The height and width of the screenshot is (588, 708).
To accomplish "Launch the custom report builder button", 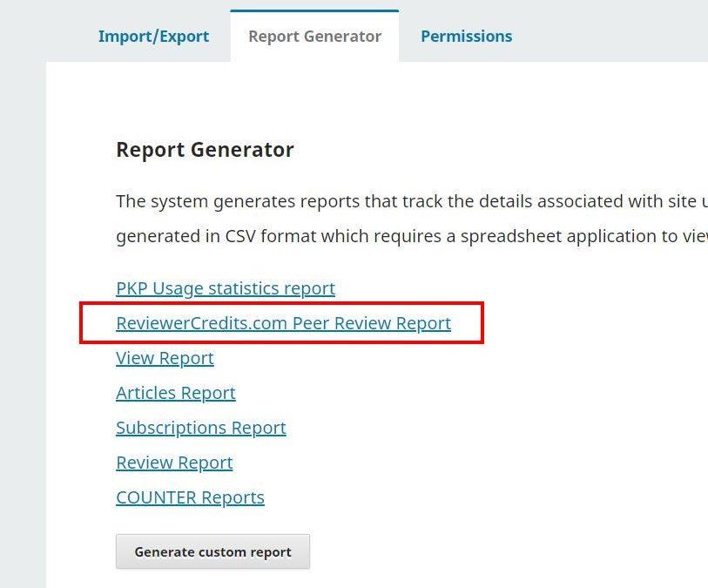I will 212,551.
